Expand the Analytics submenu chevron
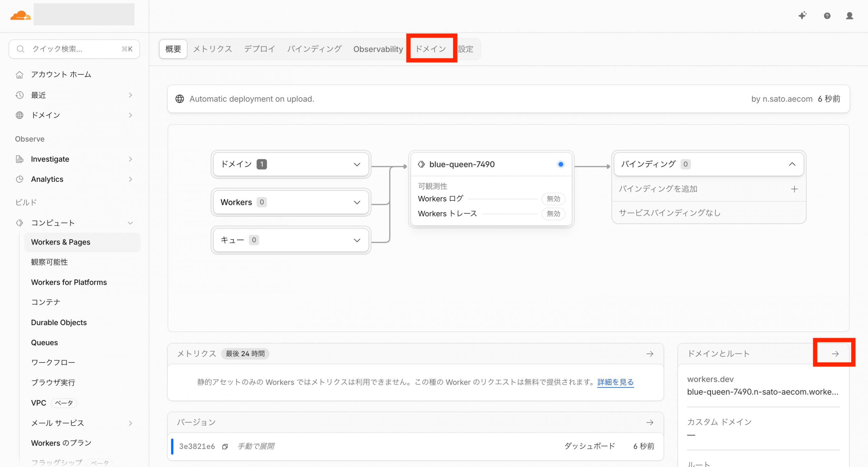The image size is (868, 467). (131, 179)
